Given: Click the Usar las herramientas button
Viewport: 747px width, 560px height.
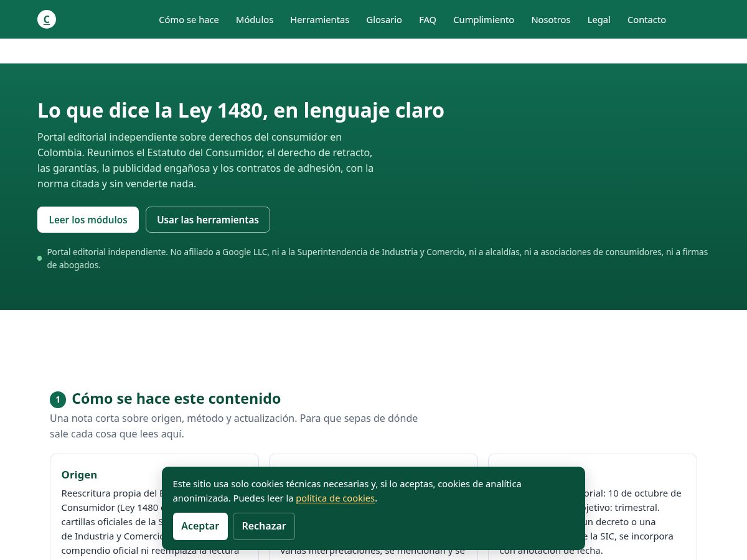Looking at the screenshot, I should [x=208, y=220].
